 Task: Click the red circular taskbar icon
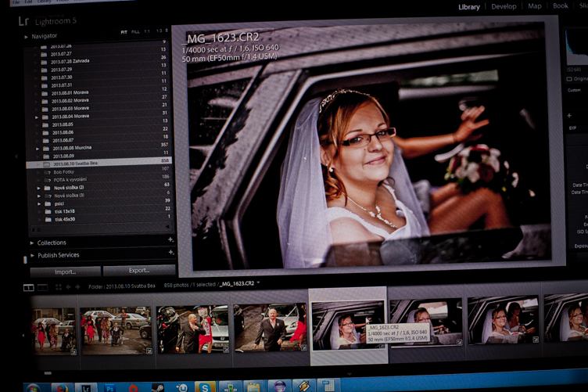tap(134, 388)
